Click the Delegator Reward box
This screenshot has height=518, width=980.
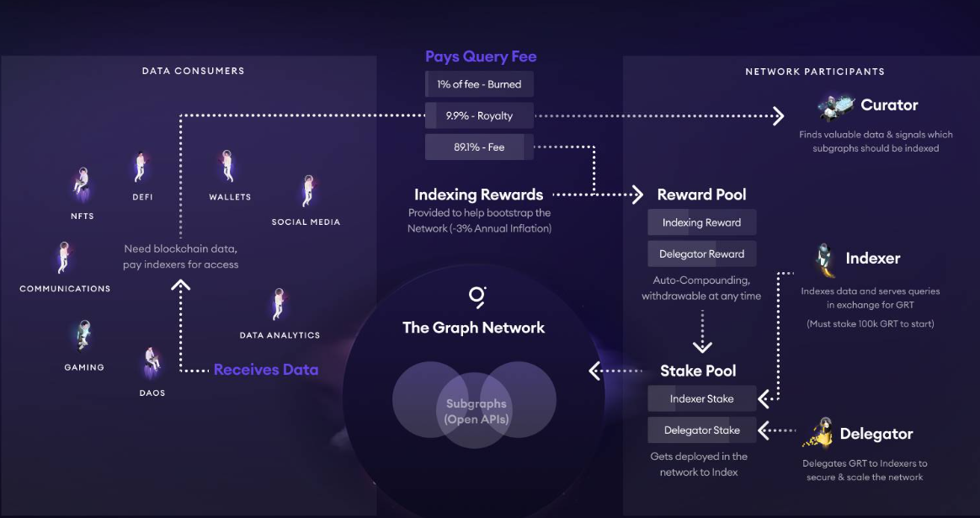point(701,254)
